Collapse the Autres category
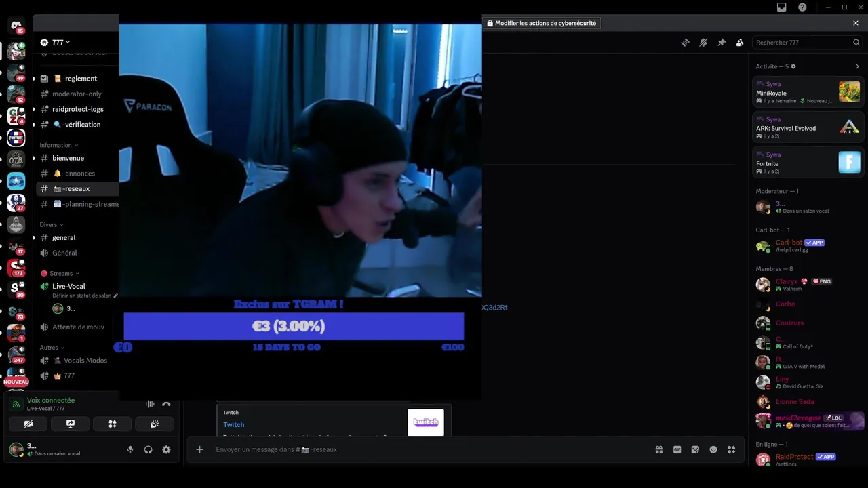The image size is (868, 488). coord(52,348)
